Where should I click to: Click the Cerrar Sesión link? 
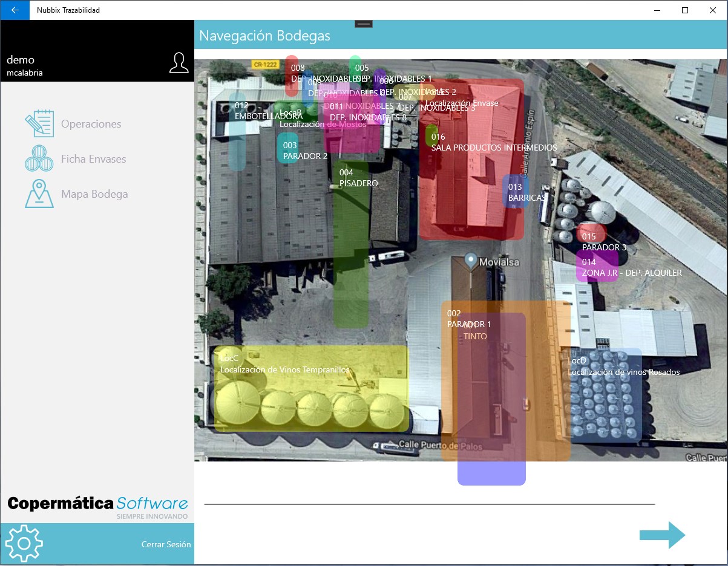point(166,544)
